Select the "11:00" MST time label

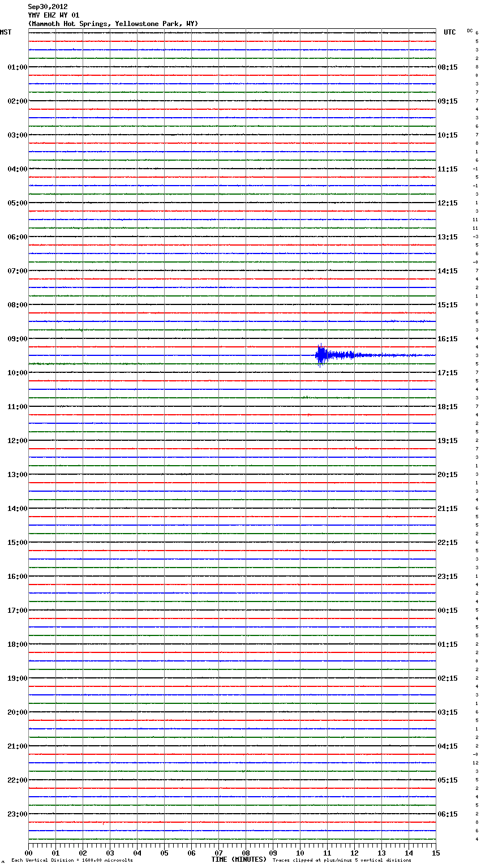click(18, 407)
